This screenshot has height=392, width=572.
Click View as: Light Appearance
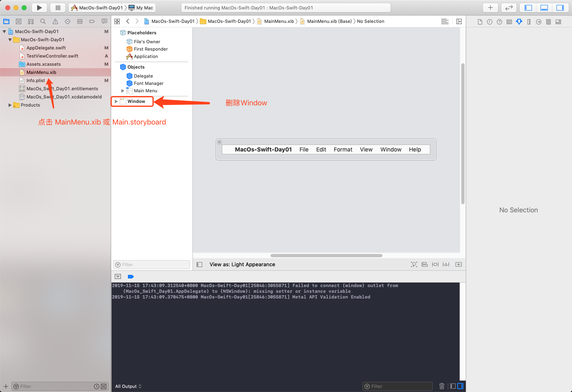tap(242, 265)
